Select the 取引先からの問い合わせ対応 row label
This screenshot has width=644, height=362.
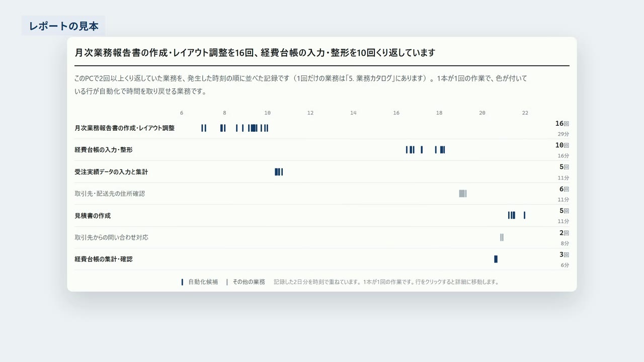click(111, 237)
